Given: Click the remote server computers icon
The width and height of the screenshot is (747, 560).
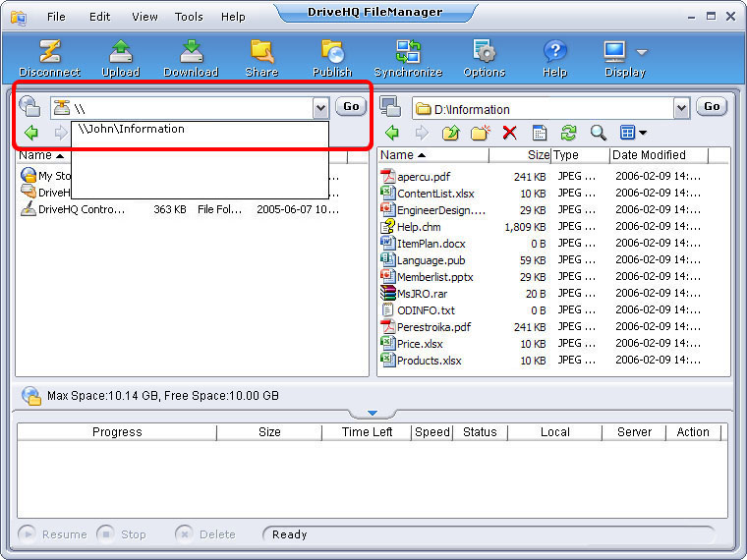Looking at the screenshot, I should [x=29, y=106].
